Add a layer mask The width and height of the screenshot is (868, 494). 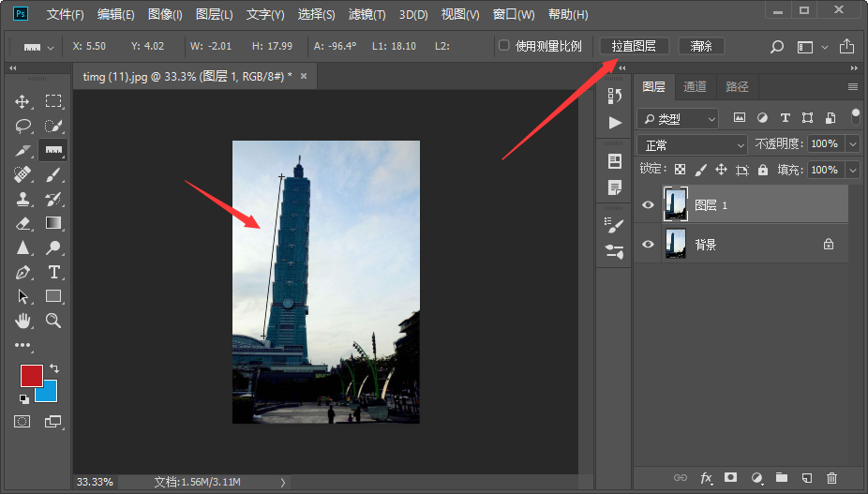pos(731,477)
